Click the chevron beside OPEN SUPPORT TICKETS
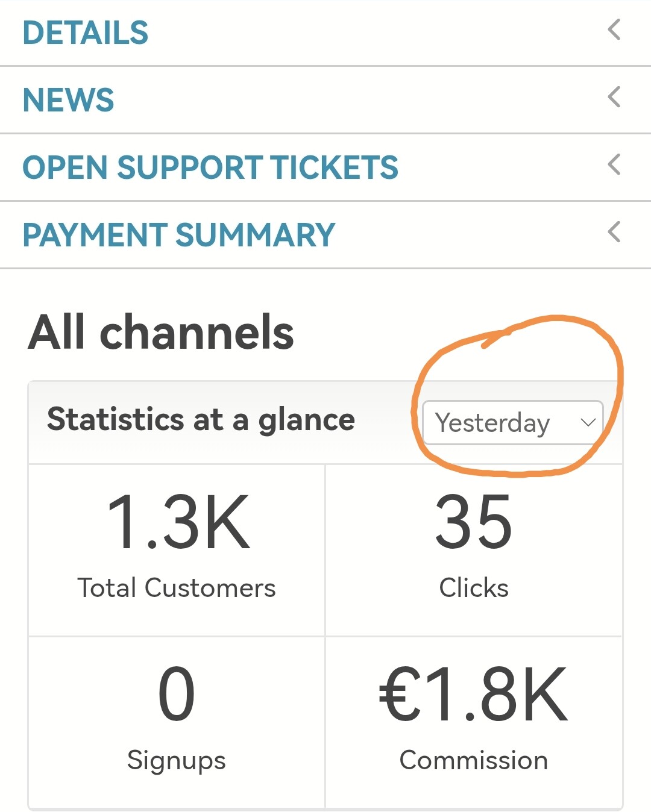This screenshot has height=812, width=651. (x=614, y=164)
